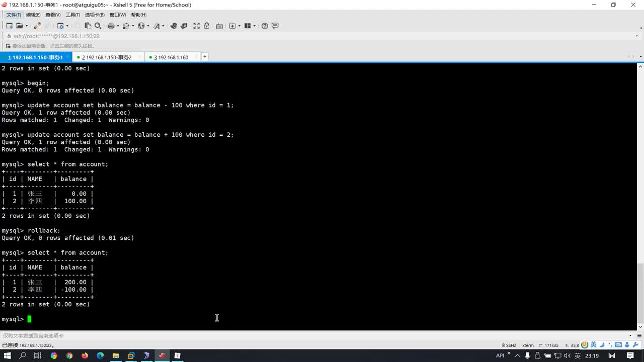Click the add-current-session arrow icon

(8, 46)
